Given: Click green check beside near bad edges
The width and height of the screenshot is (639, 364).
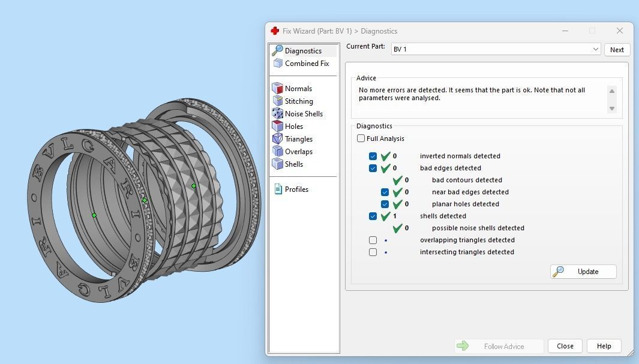Looking at the screenshot, I should (397, 192).
